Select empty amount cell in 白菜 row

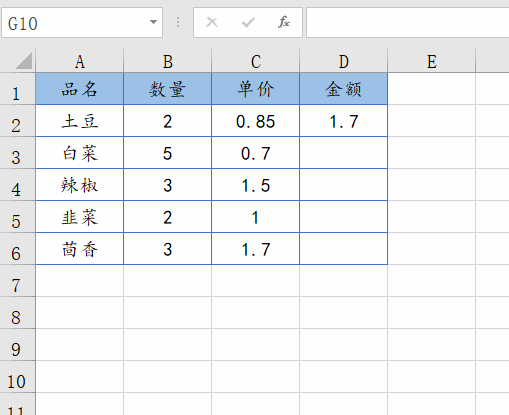click(x=344, y=153)
